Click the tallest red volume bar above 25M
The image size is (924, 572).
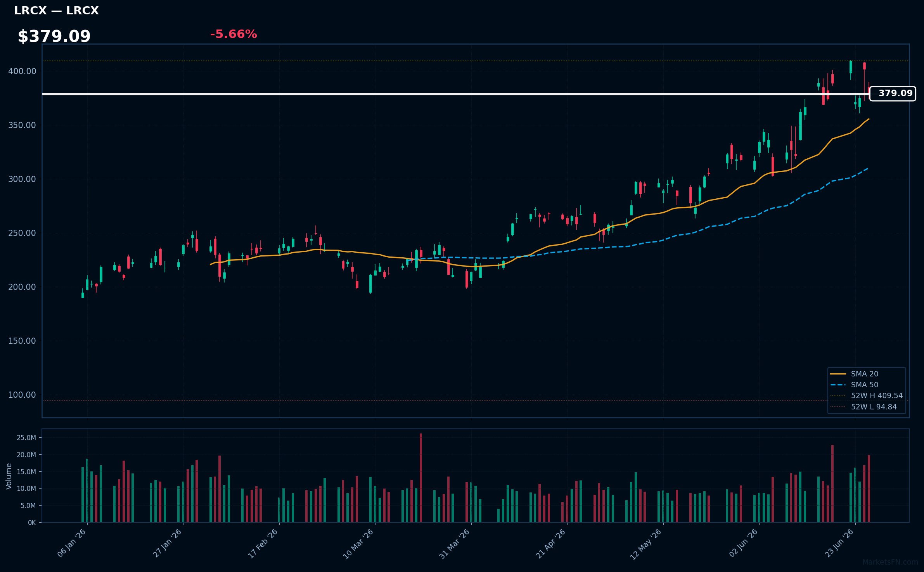[421, 478]
